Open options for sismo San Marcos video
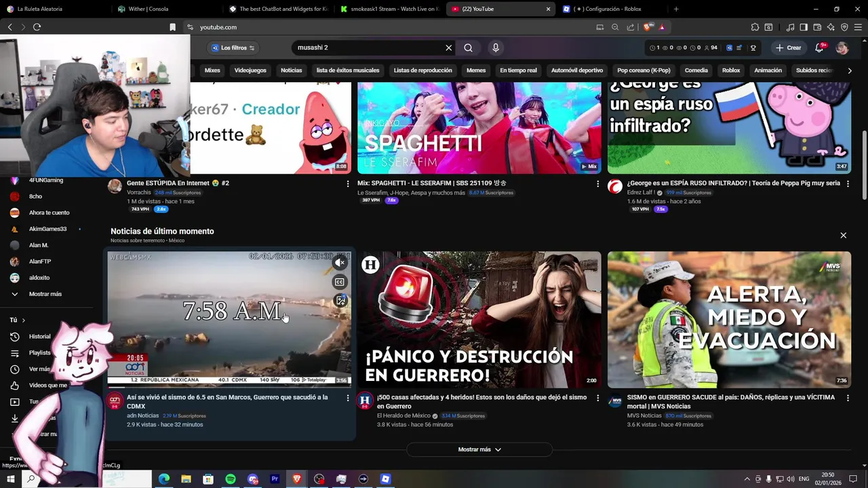Image resolution: width=868 pixels, height=488 pixels. (348, 398)
